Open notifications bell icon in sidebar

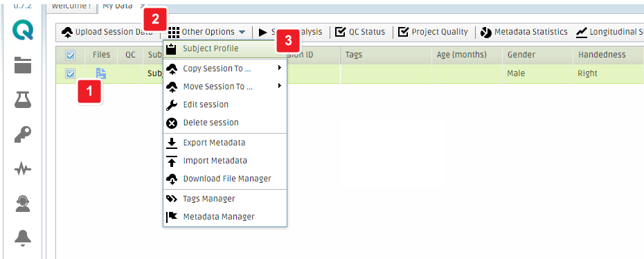click(23, 238)
